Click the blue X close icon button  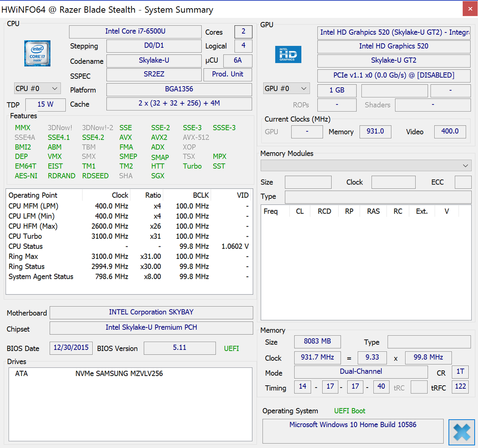click(x=462, y=432)
